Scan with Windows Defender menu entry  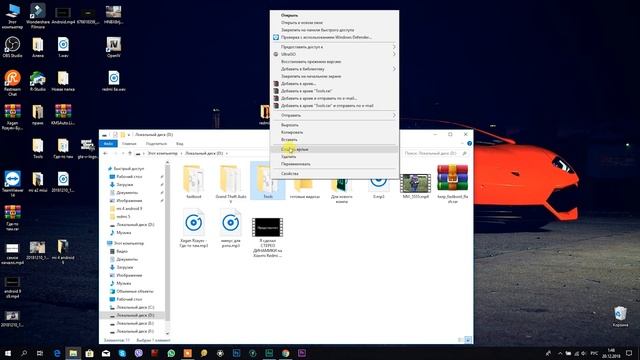pyautogui.click(x=335, y=37)
